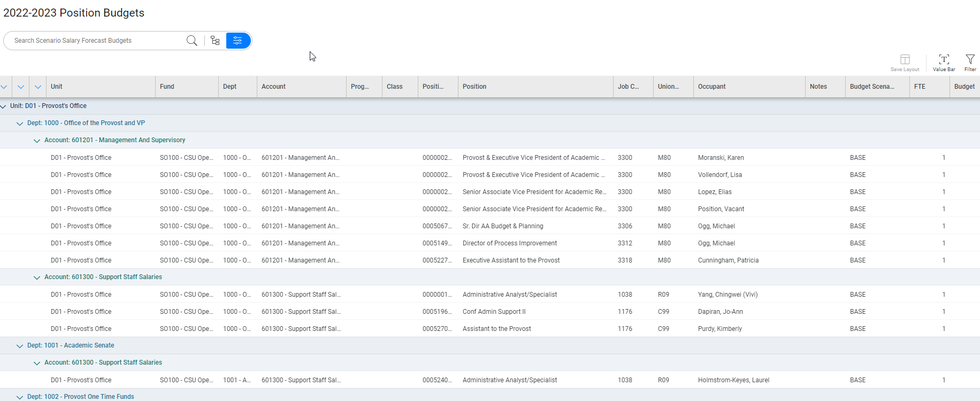Sort by the Occupant column header
The height and width of the screenshot is (401, 980).
pyautogui.click(x=711, y=87)
